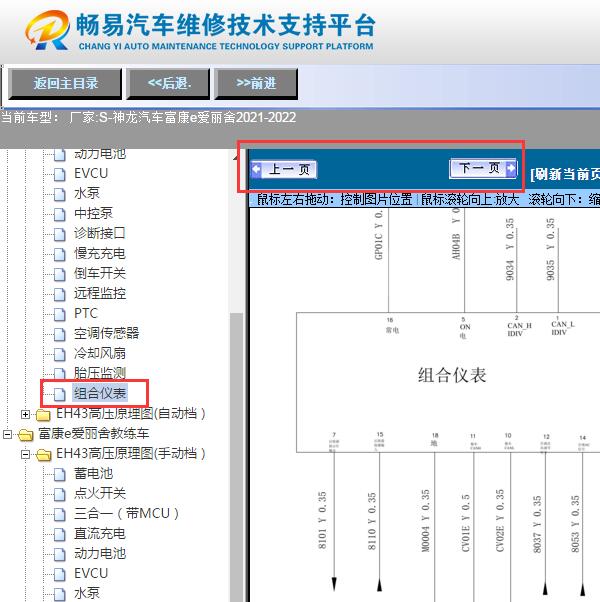Click the document icon beside 远程监控
Image resolution: width=600 pixels, height=602 pixels.
click(x=60, y=294)
